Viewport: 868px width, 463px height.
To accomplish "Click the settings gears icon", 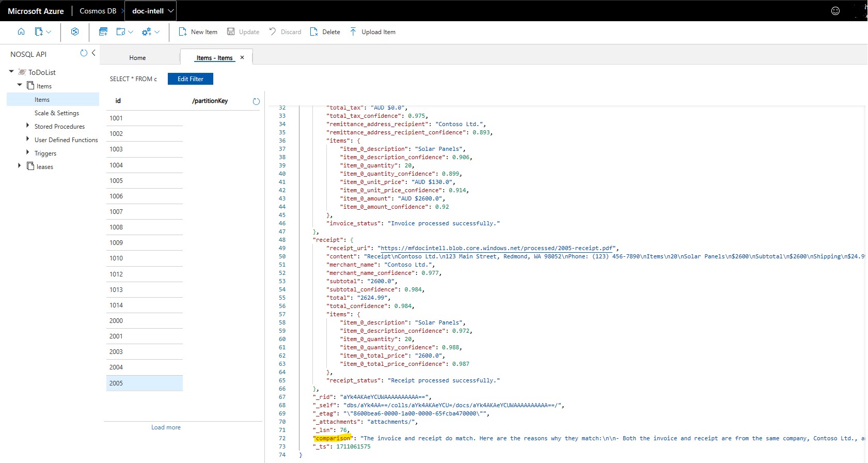I will (147, 32).
